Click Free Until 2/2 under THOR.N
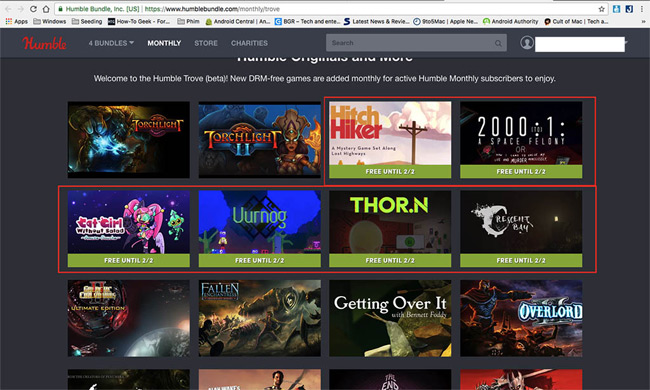 click(x=390, y=260)
